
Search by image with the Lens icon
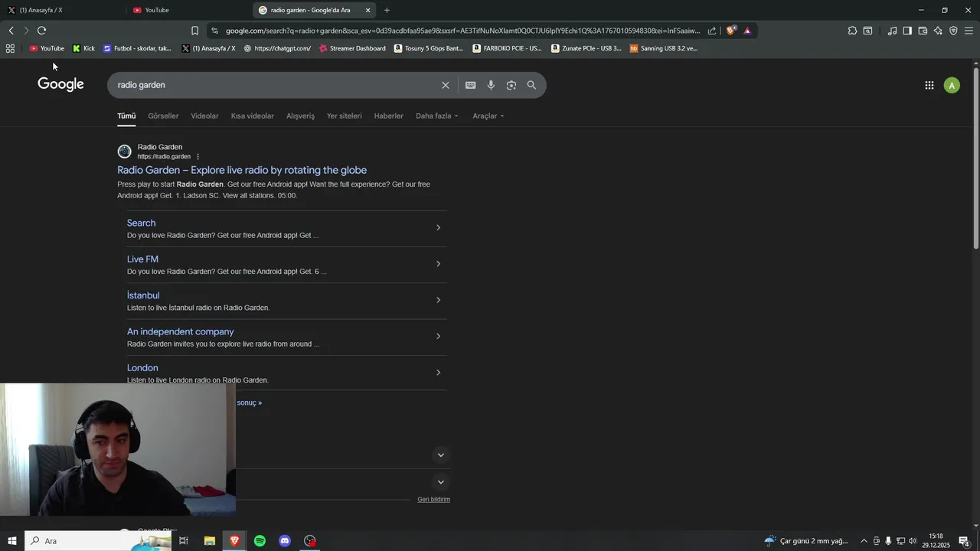pos(511,85)
